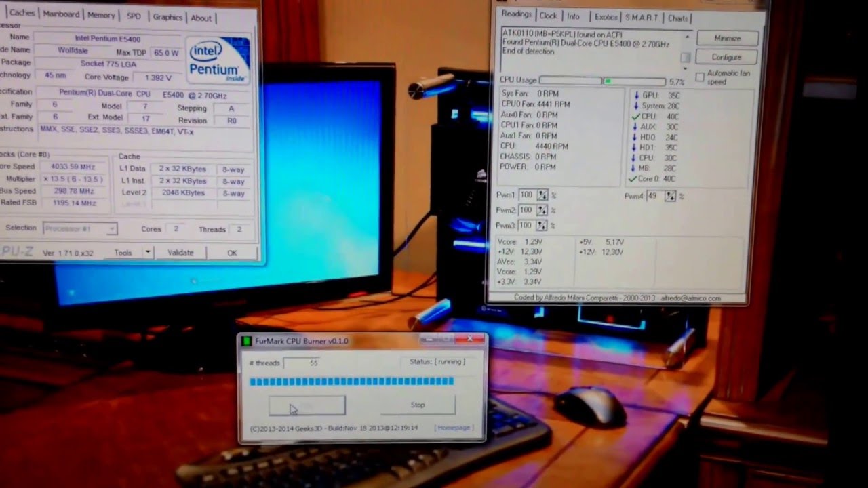Click the Core Voltage value 1.392 V

pos(158,77)
